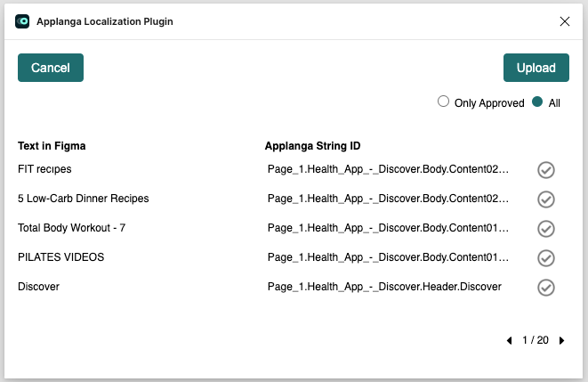Image resolution: width=588 pixels, height=382 pixels.
Task: Toggle checkmark for Discover row
Action: [x=545, y=288]
